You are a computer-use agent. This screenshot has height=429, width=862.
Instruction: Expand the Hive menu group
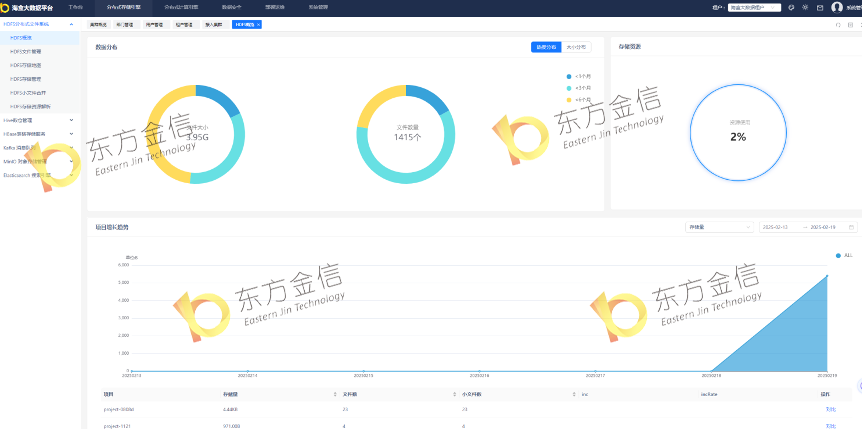tap(40, 120)
